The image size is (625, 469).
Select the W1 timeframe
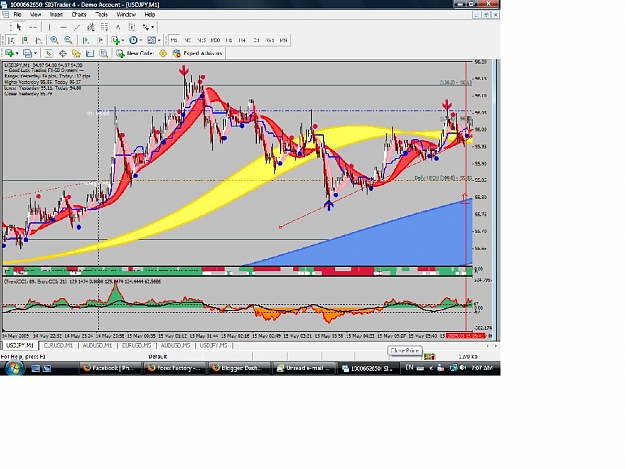[x=270, y=40]
